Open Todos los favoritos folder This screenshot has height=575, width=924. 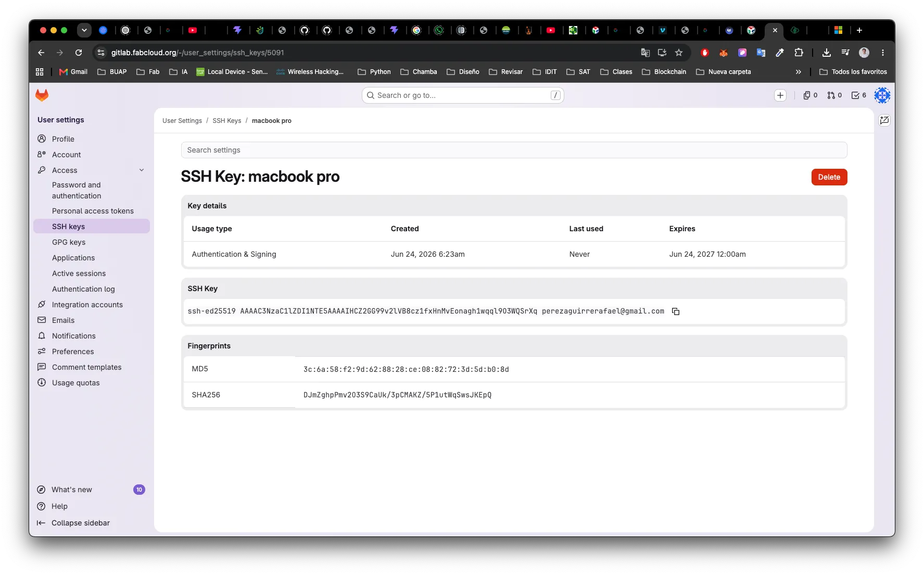pos(853,72)
